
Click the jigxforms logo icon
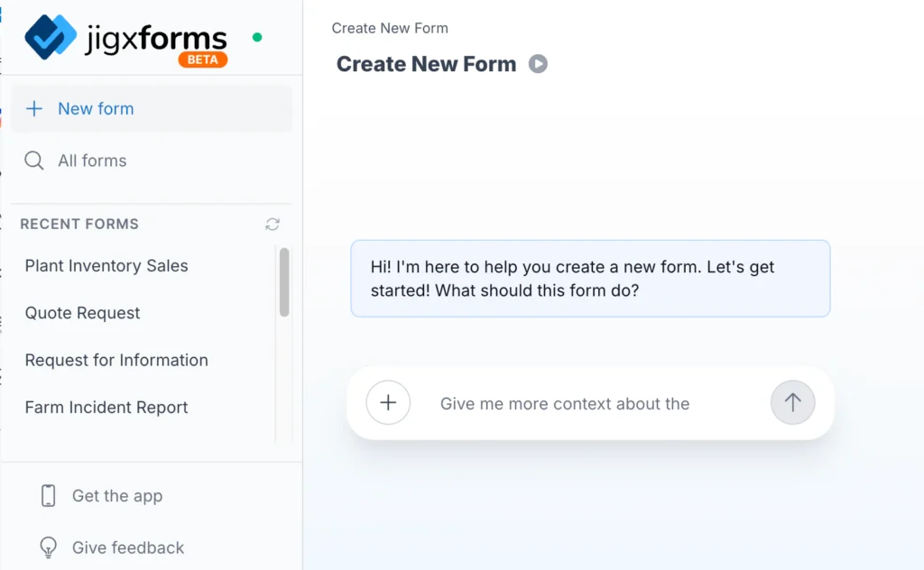[x=52, y=37]
